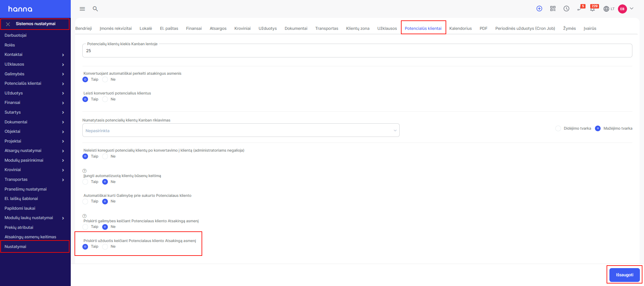This screenshot has height=286, width=644.
Task: Open Numatytasis Kanban rikiavimas dropdown
Action: pyautogui.click(x=241, y=130)
